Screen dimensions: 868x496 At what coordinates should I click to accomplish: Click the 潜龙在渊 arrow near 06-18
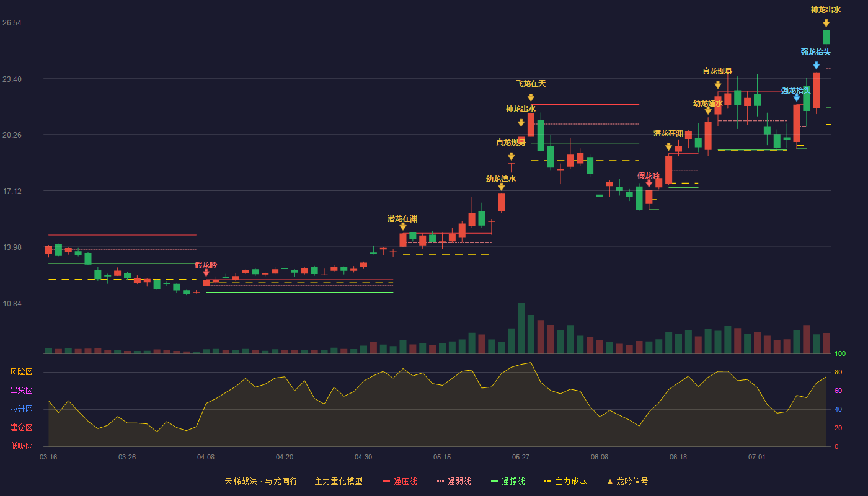[x=668, y=146]
